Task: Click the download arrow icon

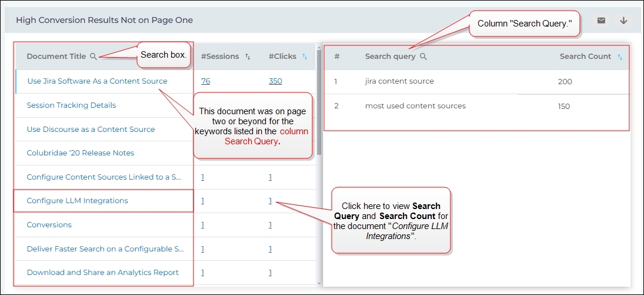Action: coord(623,21)
